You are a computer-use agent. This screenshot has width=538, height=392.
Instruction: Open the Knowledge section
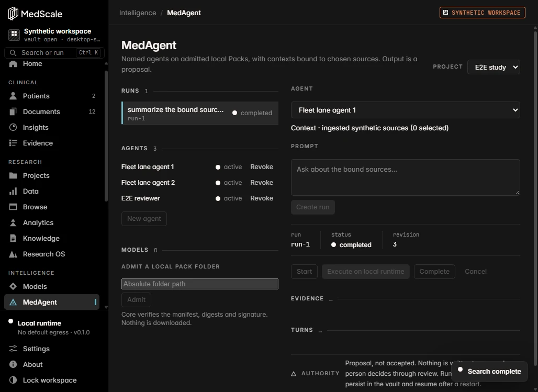51,239
